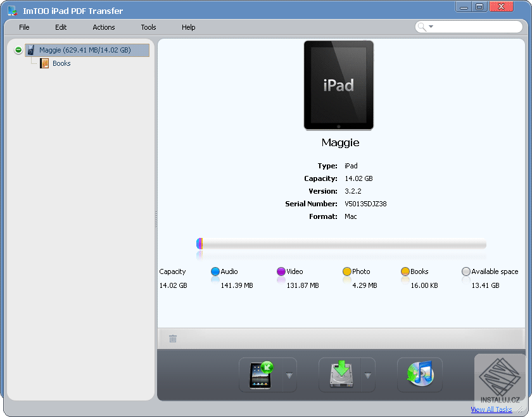The height and width of the screenshot is (417, 532).
Task: Open the Help menu
Action: point(188,27)
